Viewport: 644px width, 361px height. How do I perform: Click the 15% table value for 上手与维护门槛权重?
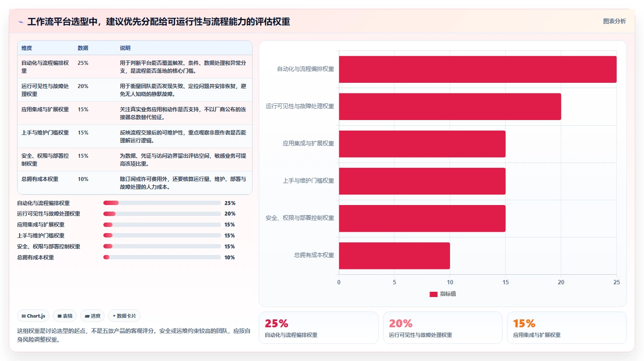point(83,133)
